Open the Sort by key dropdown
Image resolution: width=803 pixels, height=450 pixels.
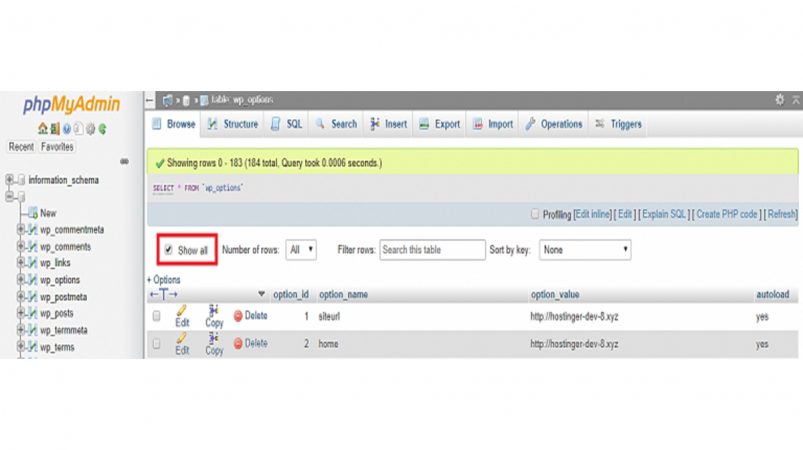(585, 250)
